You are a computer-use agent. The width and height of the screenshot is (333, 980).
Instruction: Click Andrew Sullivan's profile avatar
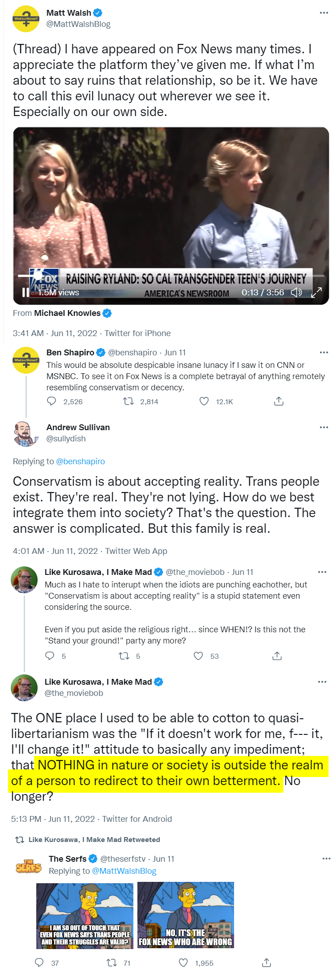[26, 433]
